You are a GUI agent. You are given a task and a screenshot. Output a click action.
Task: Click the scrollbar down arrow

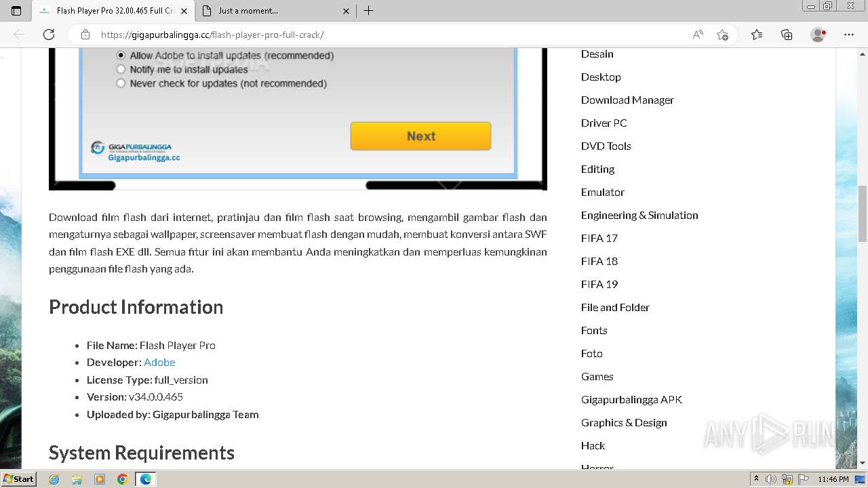(862, 463)
